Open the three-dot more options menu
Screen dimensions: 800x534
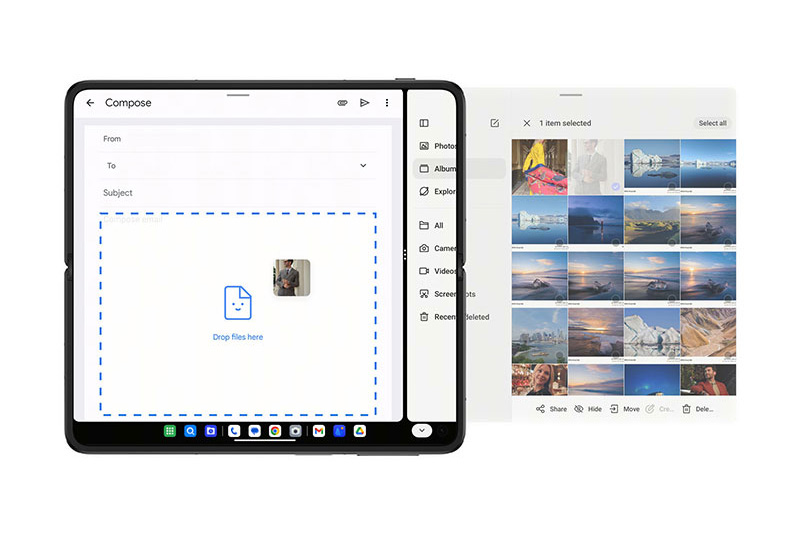pos(387,103)
